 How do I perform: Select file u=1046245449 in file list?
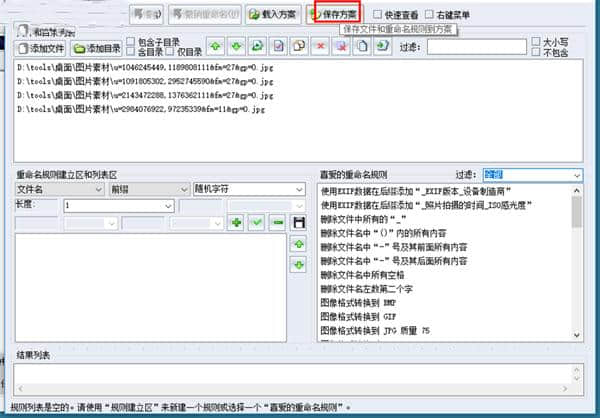tap(145, 67)
